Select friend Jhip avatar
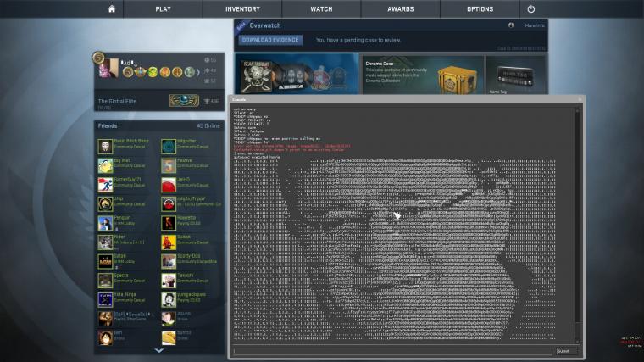The height and width of the screenshot is (362, 644). click(105, 203)
